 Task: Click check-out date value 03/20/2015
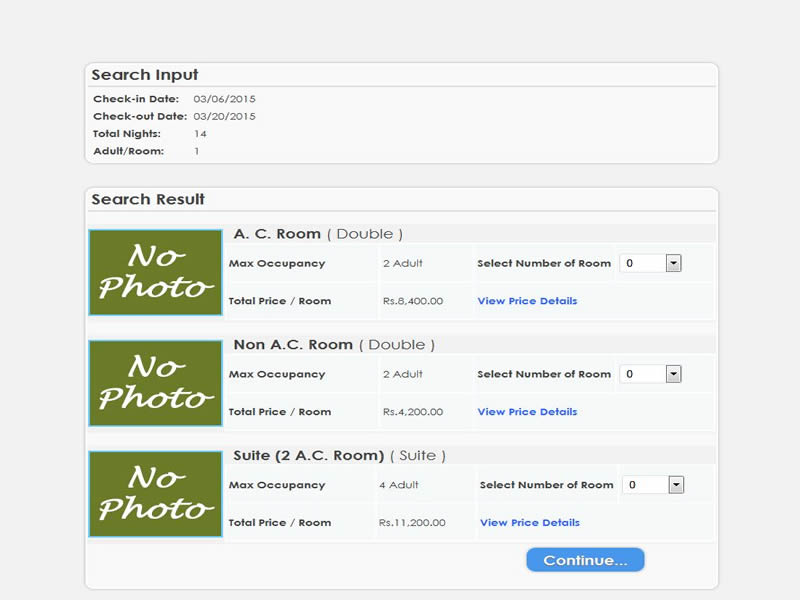pyautogui.click(x=224, y=116)
